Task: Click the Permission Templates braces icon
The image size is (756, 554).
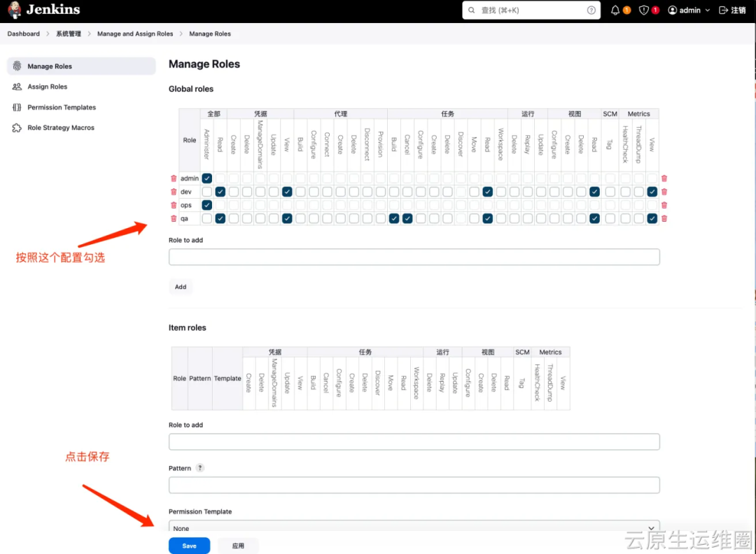Action: click(x=17, y=108)
